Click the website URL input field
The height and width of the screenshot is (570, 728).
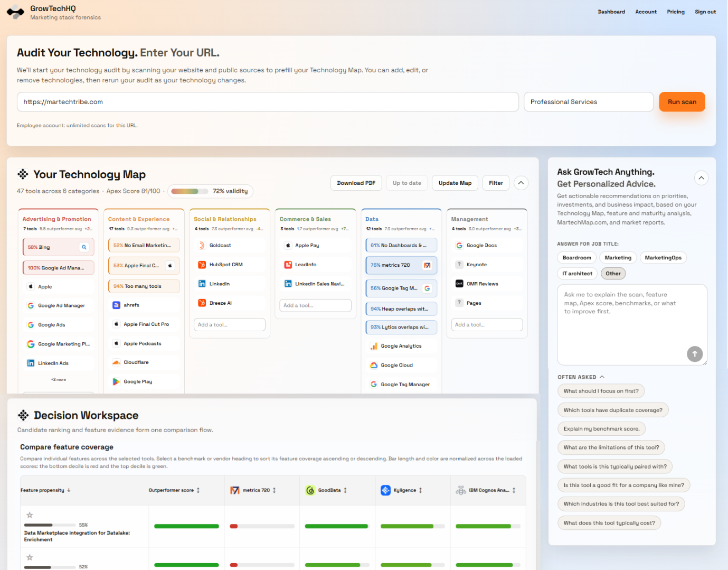[x=268, y=102]
